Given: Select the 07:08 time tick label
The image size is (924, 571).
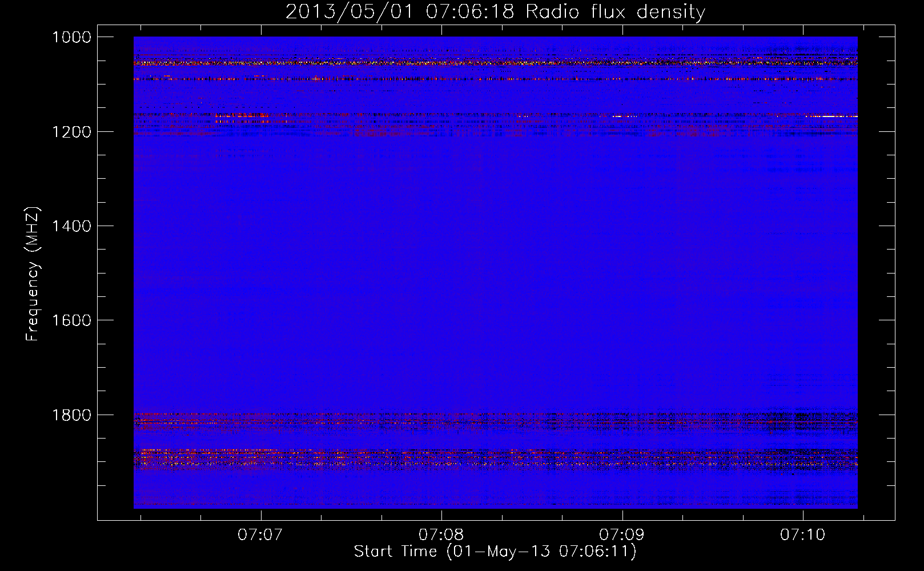Looking at the screenshot, I should [441, 535].
